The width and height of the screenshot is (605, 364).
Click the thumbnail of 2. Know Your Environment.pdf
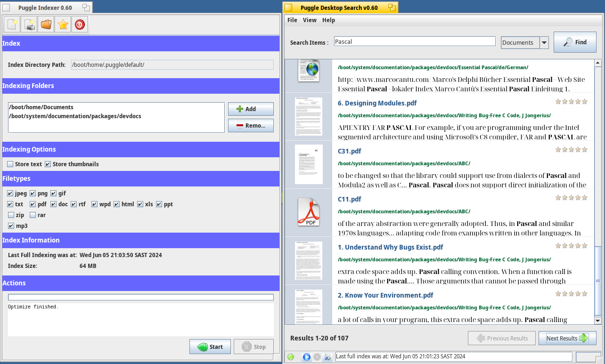click(x=309, y=306)
